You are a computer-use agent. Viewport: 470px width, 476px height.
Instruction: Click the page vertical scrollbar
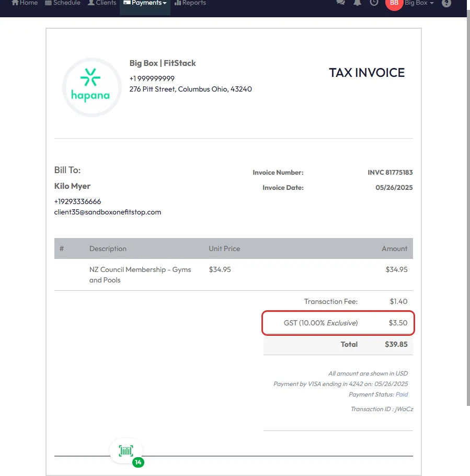467,209
